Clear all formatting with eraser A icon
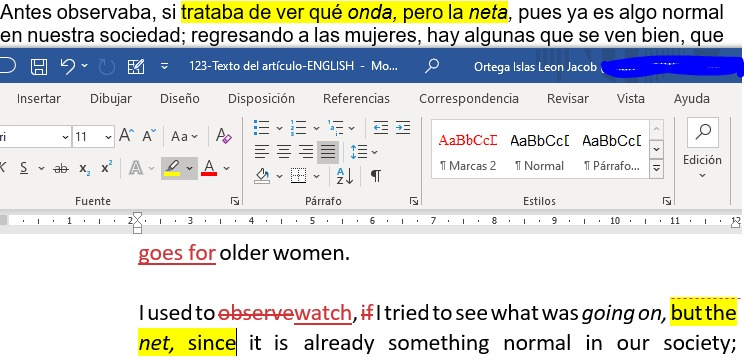Viewport: 744px width, 362px height. pos(223,136)
